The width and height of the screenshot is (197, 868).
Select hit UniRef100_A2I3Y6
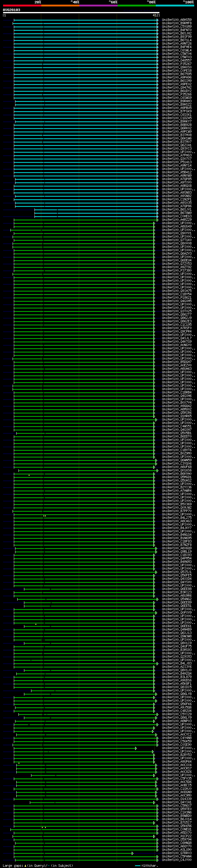pos(176,667)
